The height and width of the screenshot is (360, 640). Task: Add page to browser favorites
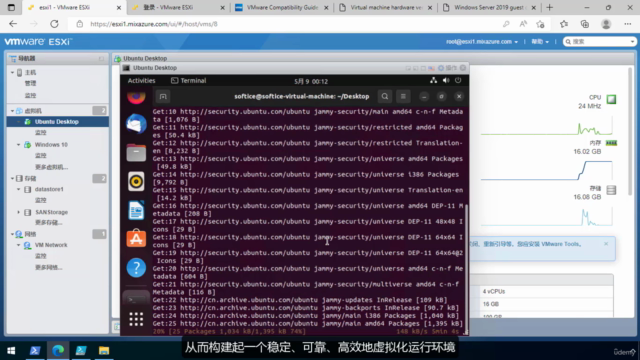point(540,24)
